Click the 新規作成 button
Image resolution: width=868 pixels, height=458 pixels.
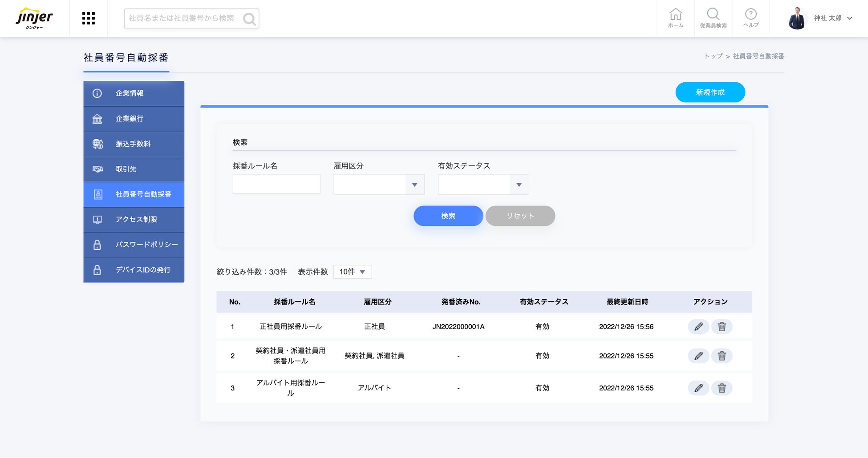pos(710,92)
